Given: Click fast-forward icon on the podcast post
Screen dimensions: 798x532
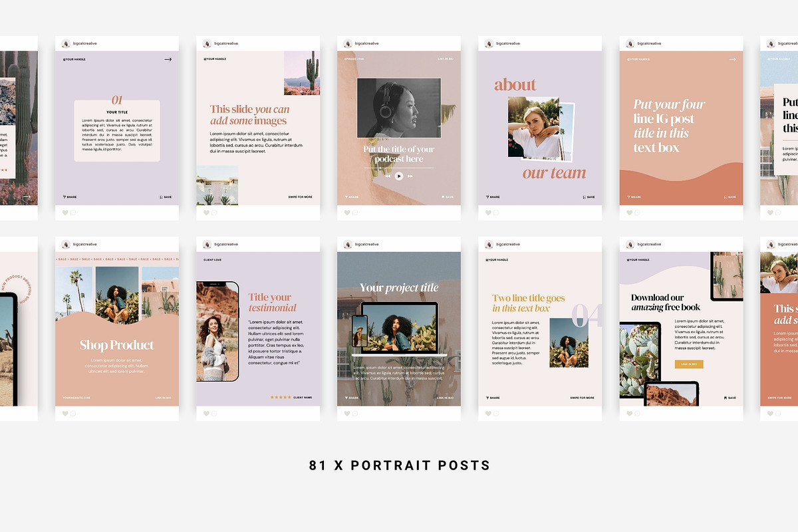Looking at the screenshot, I should tap(410, 176).
